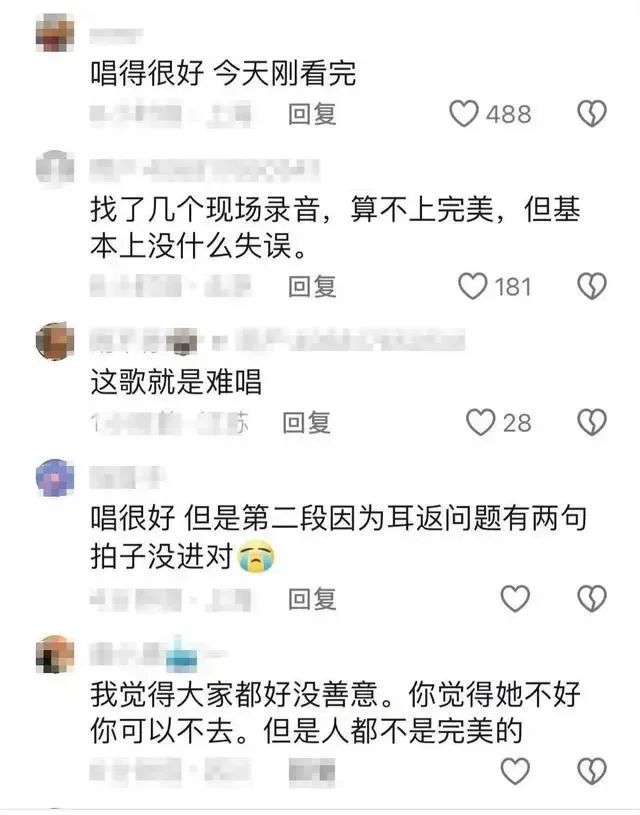
Task: Tap broken heart on '现场录音' comment
Action: (x=592, y=286)
